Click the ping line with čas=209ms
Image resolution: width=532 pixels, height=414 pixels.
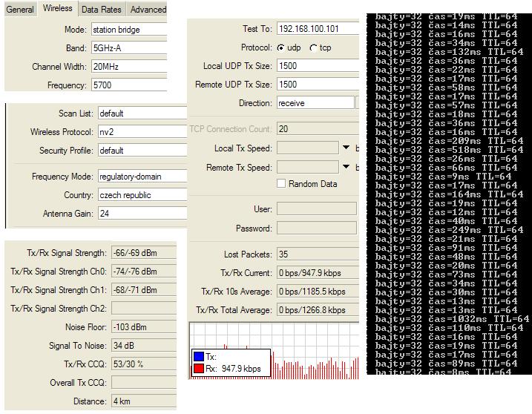[449, 141]
